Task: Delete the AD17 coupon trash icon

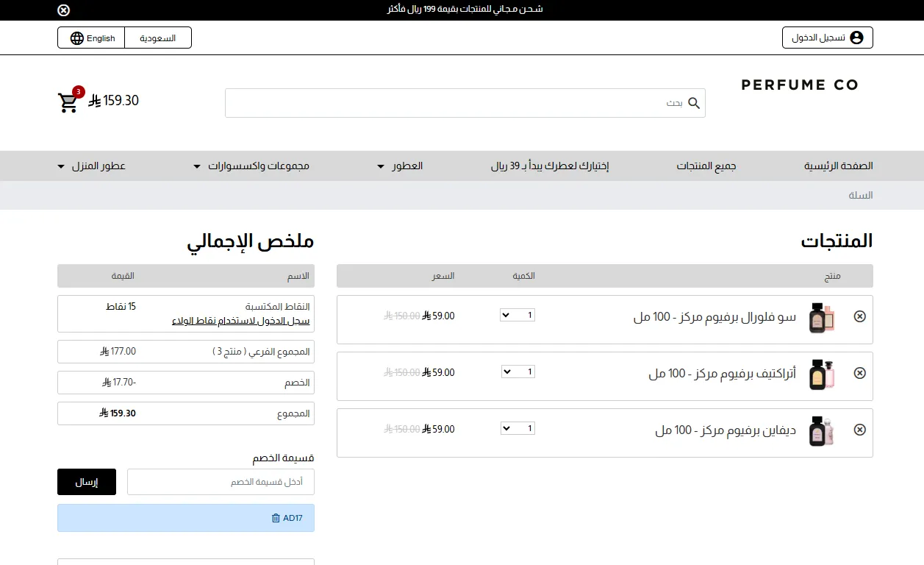Action: tap(276, 518)
